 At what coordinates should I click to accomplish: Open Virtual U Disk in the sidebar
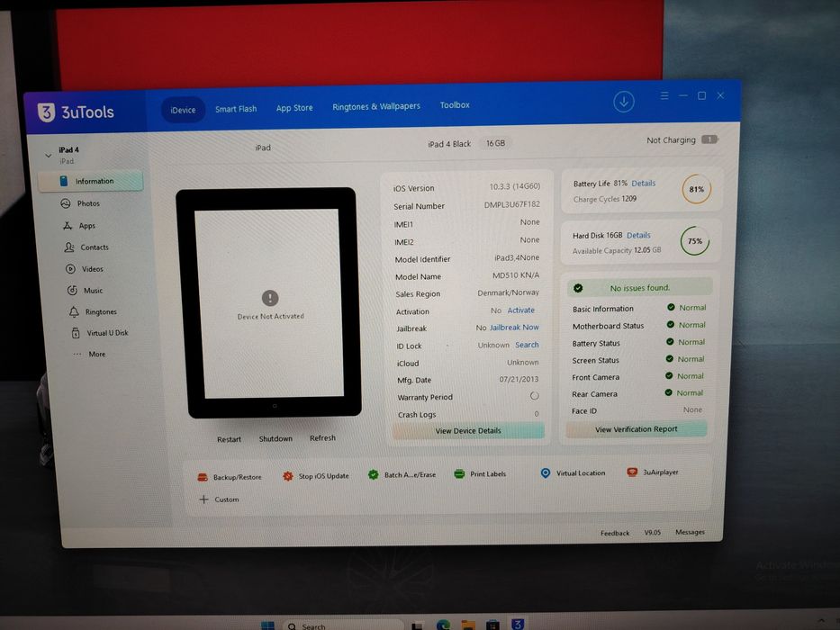[x=100, y=333]
